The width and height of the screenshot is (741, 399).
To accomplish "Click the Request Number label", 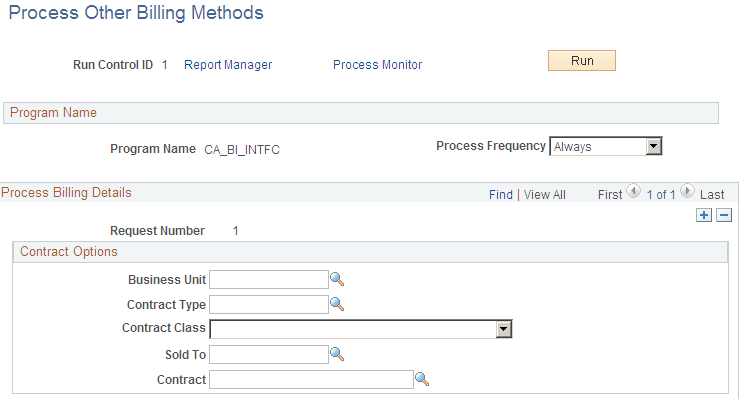I will click(157, 231).
